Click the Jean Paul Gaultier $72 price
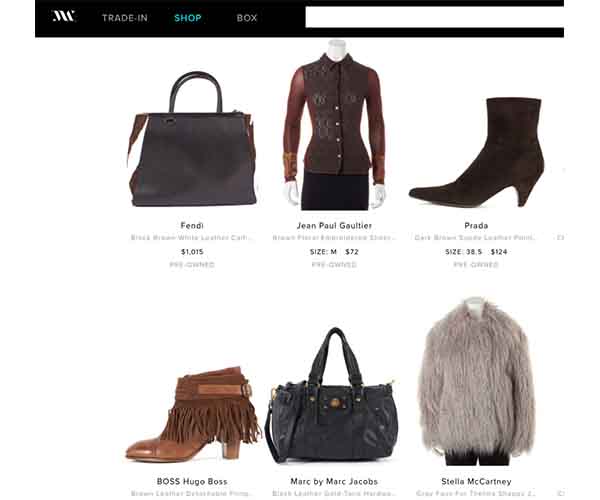Image resolution: width=600 pixels, height=500 pixels. point(352,252)
